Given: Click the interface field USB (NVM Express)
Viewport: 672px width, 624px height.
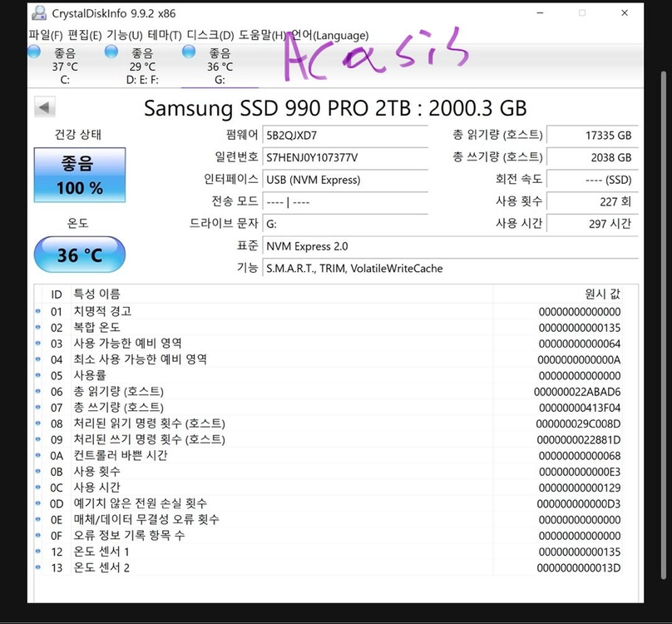Looking at the screenshot, I should (x=345, y=180).
